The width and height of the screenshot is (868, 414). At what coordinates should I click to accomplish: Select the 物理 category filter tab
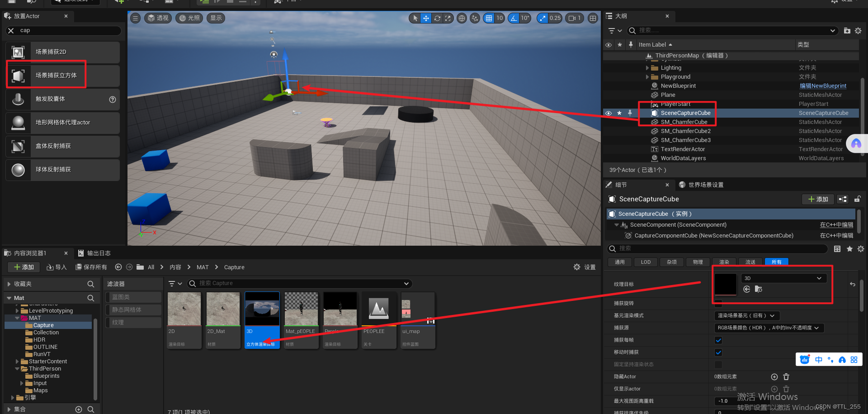click(698, 262)
